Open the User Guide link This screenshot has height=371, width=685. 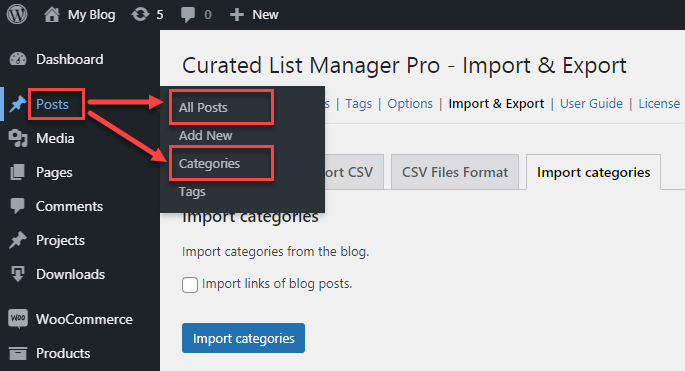(591, 104)
